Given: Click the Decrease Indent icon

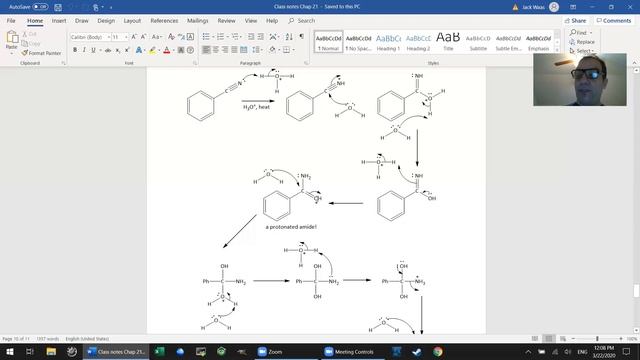Looking at the screenshot, I should pyautogui.click(x=251, y=37).
